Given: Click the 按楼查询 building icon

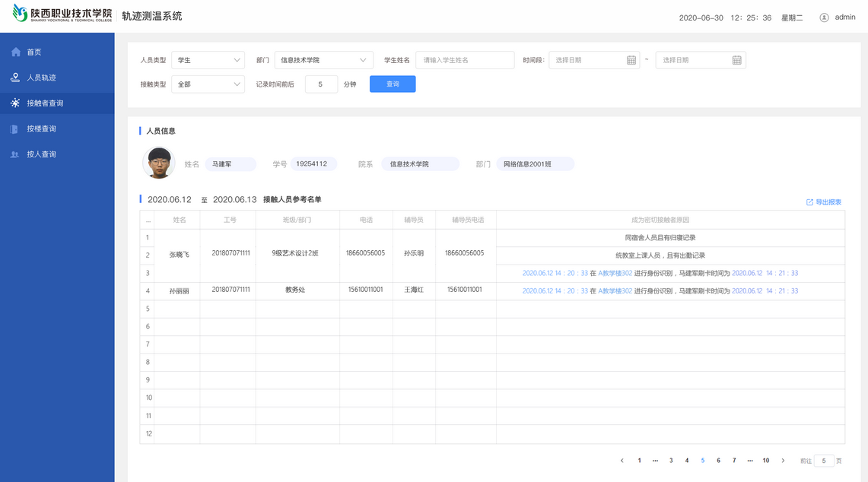Looking at the screenshot, I should click(x=14, y=129).
